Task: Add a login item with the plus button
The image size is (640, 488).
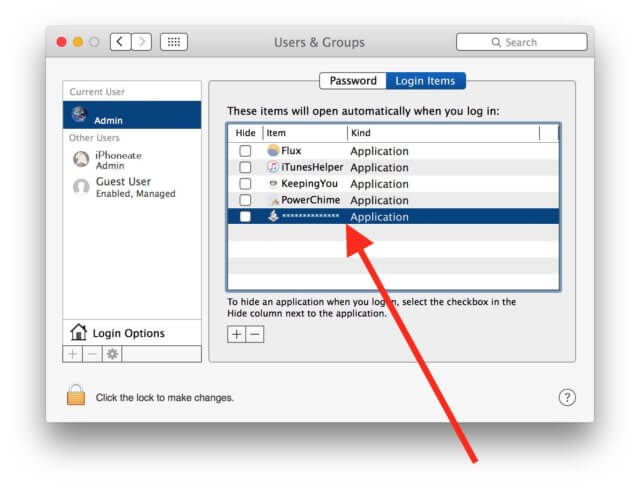Action: pyautogui.click(x=236, y=335)
